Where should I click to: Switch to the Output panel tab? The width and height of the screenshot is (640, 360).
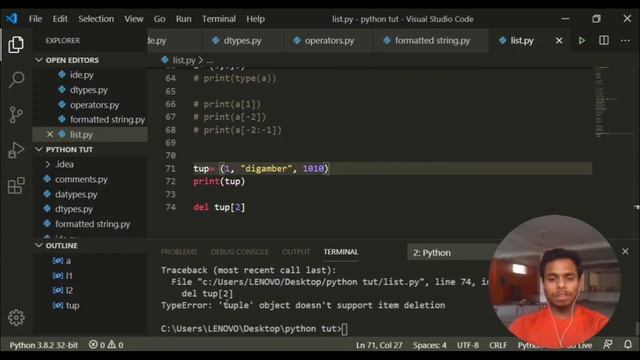296,252
